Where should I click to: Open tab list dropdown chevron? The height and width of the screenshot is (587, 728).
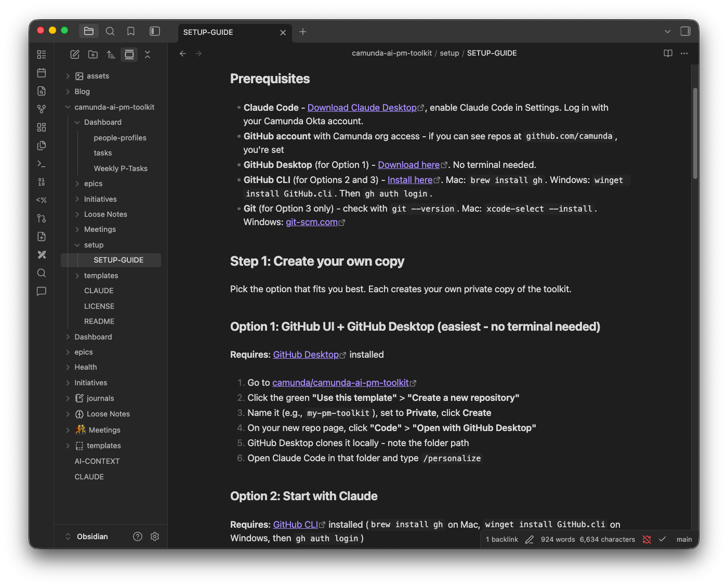(x=668, y=32)
